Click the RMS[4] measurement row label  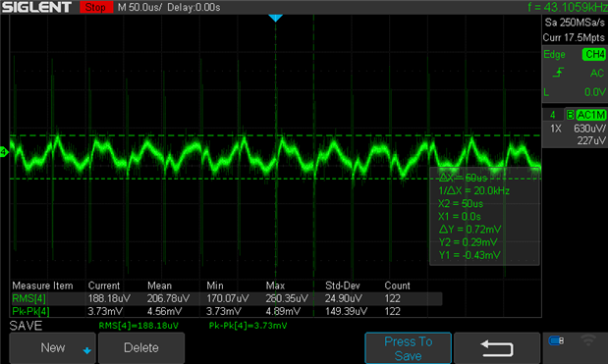click(x=28, y=298)
